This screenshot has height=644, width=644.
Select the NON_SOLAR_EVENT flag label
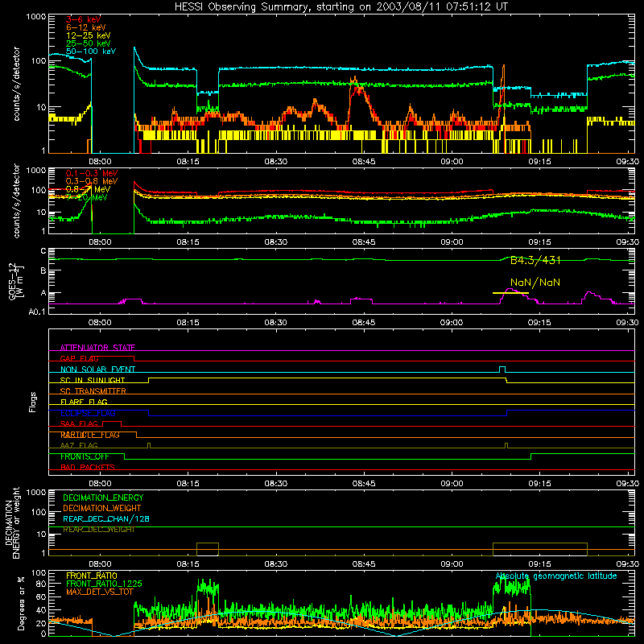click(x=97, y=369)
